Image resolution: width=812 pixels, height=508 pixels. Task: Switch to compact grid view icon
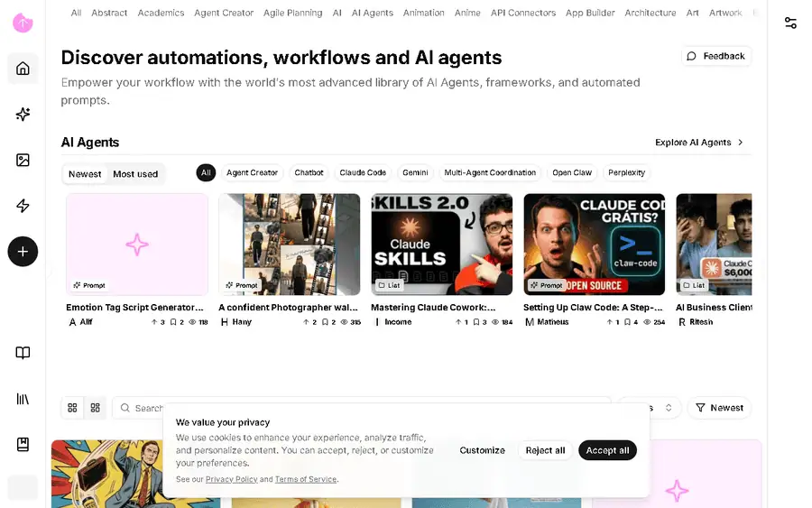pyautogui.click(x=96, y=408)
